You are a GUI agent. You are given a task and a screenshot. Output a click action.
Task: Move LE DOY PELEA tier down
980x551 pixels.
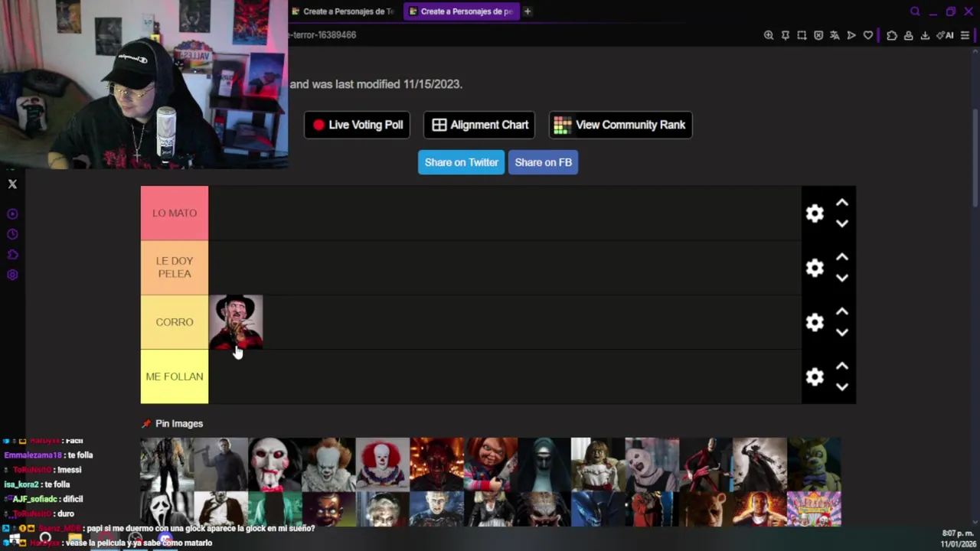click(x=842, y=278)
